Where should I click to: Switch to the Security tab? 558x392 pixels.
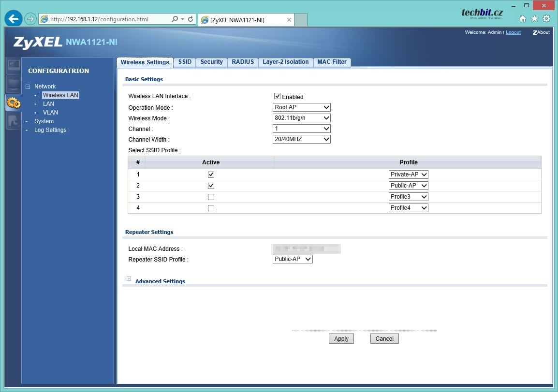pyautogui.click(x=211, y=62)
